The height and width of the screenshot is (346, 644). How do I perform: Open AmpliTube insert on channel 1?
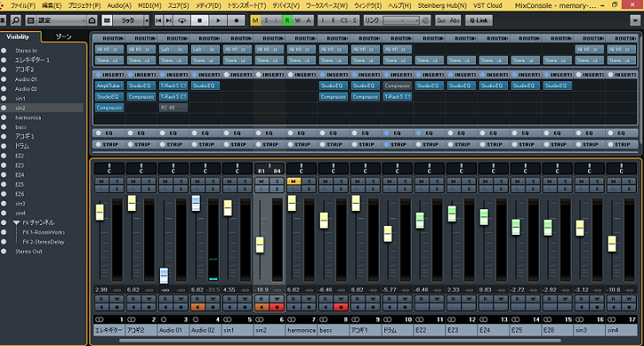(x=110, y=86)
